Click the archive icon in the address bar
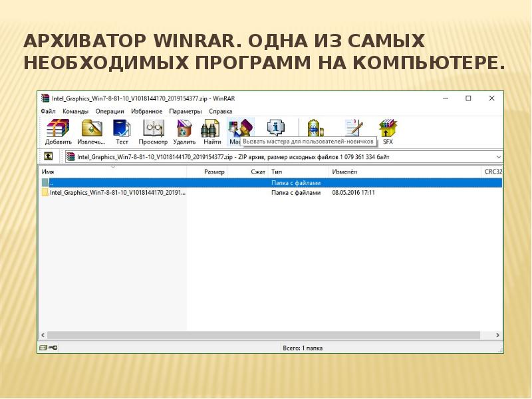The image size is (532, 399). click(70, 157)
